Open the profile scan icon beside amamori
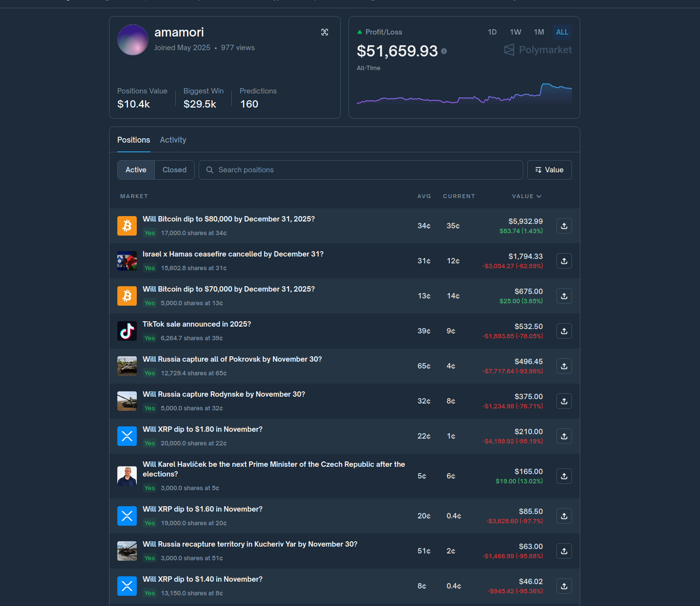 325,32
